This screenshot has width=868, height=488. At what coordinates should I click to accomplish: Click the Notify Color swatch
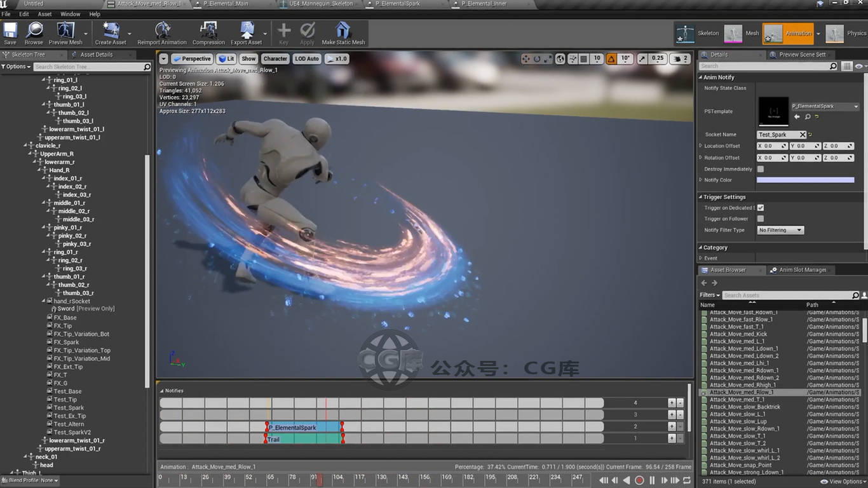(x=805, y=180)
